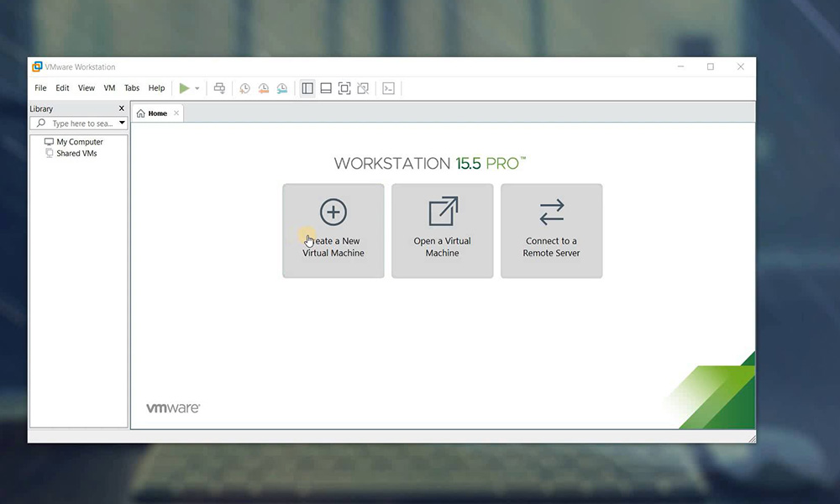This screenshot has height=504, width=840.
Task: Open the Snapshot Manager wrench-clock icon
Action: click(x=282, y=88)
